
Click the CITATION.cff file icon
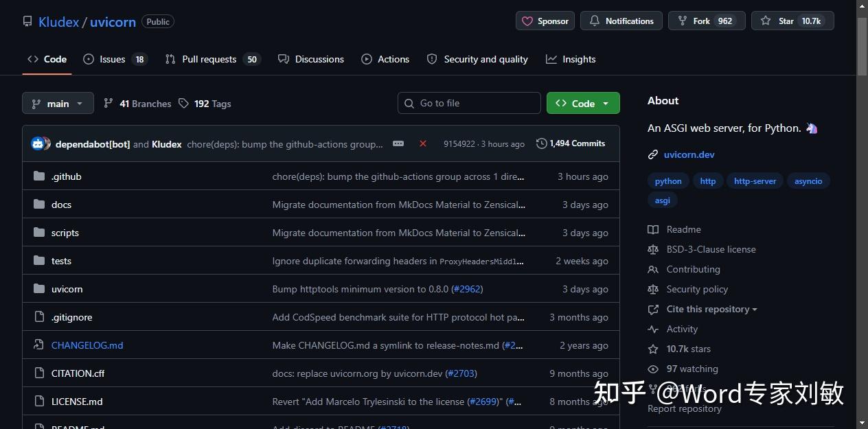[x=39, y=373]
